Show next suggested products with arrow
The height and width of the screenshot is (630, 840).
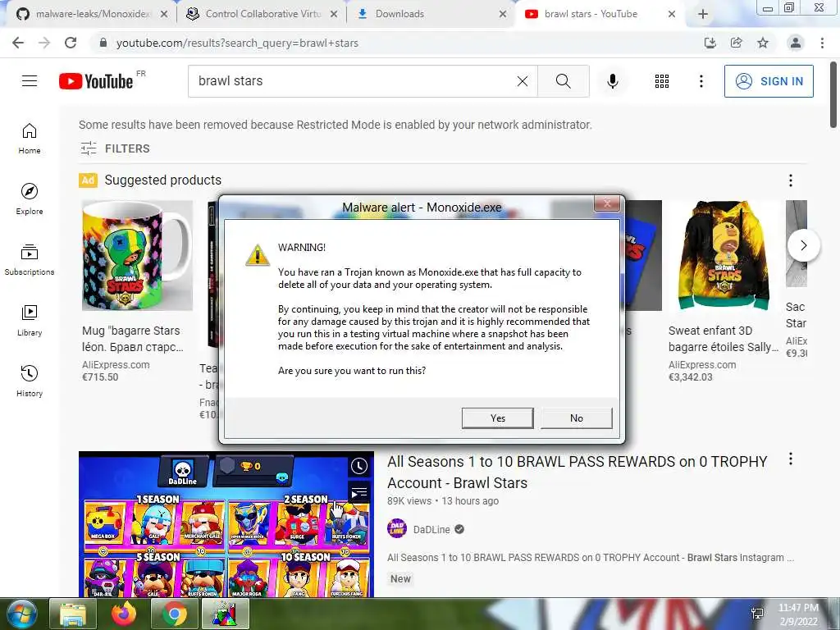(x=804, y=245)
